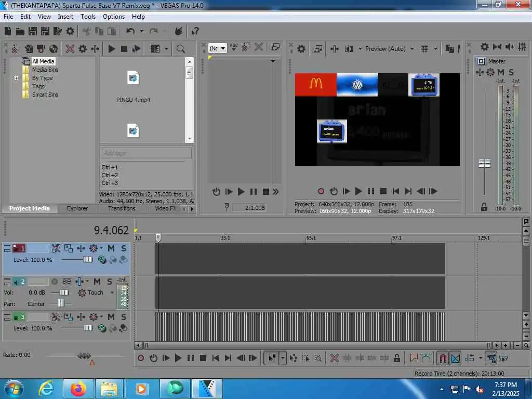The image size is (532, 399).
Task: Remove selected media with red X
Action: click(x=70, y=49)
